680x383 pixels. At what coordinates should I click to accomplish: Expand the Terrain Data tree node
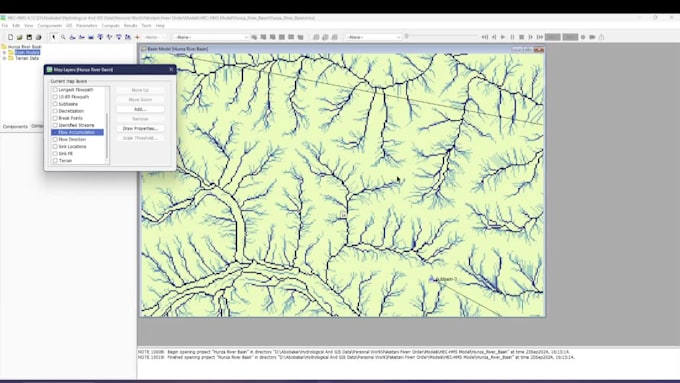click(x=4, y=58)
